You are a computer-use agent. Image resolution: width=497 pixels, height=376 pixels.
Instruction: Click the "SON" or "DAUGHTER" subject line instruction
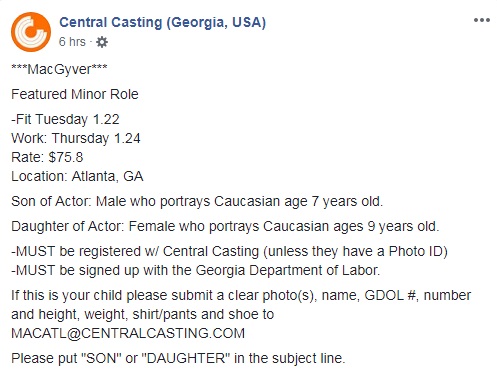178,358
